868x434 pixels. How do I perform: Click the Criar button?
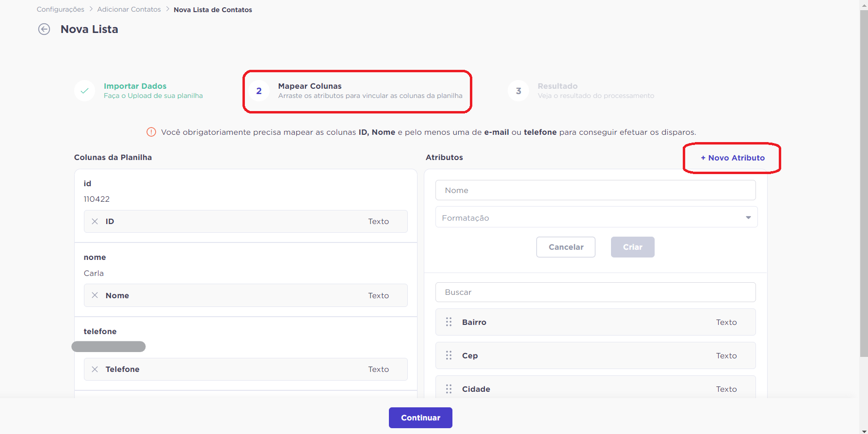633,247
